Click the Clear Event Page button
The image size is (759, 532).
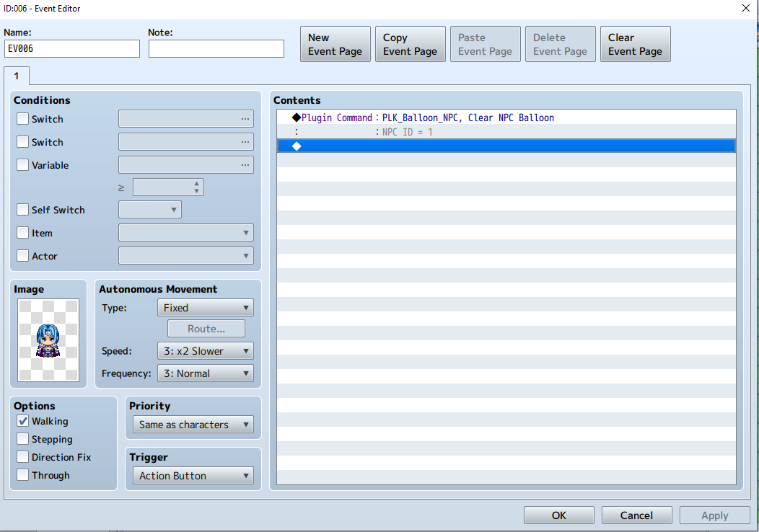coord(635,44)
